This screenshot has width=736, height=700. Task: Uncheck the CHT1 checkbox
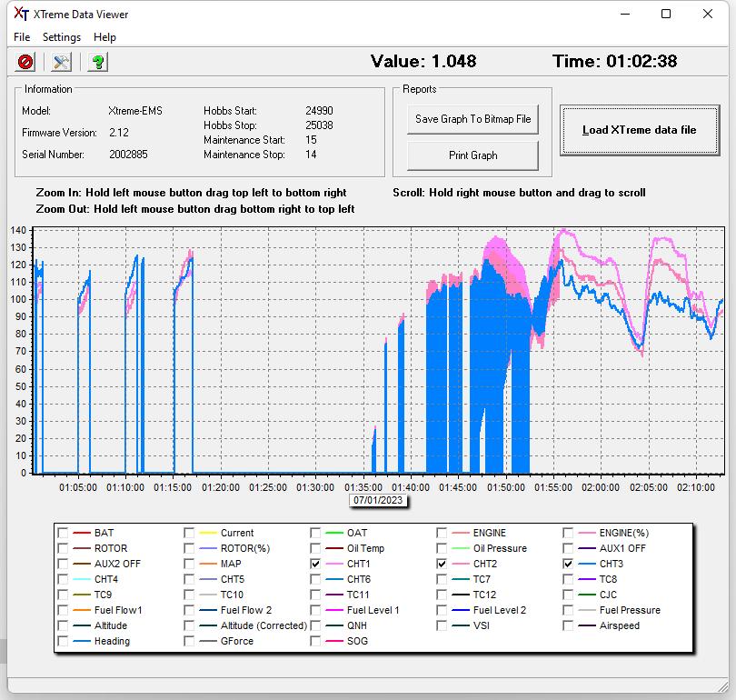(315, 564)
